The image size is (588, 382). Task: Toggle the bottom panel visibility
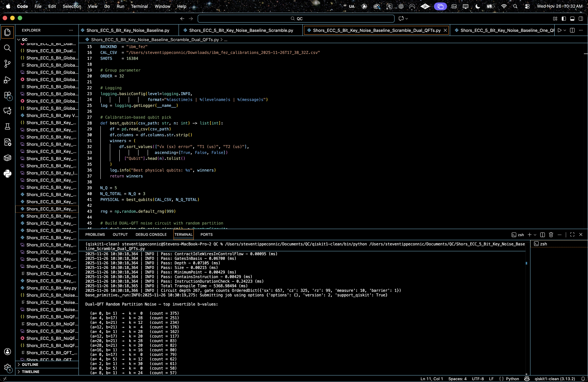coord(572,18)
